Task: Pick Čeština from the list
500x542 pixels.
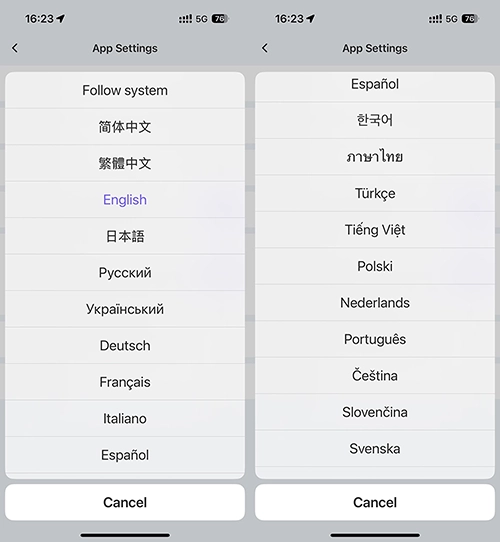Action: (375, 376)
